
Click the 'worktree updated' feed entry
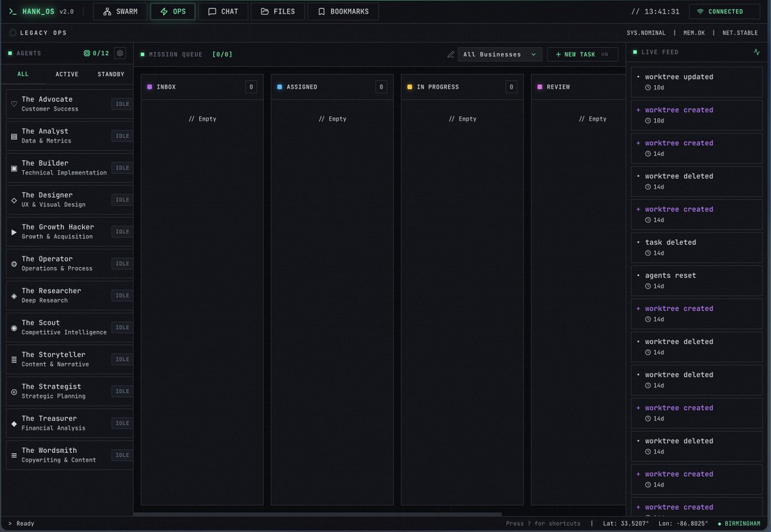click(x=696, y=82)
